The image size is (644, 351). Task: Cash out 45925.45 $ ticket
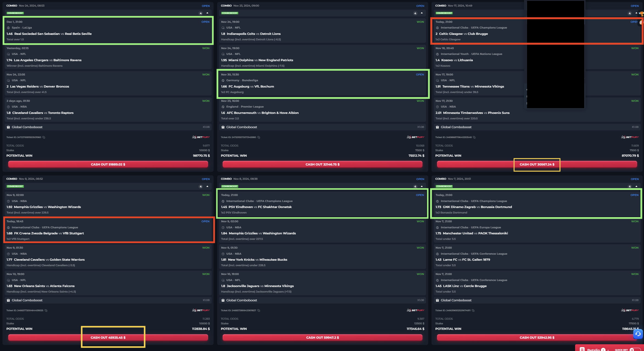click(108, 338)
